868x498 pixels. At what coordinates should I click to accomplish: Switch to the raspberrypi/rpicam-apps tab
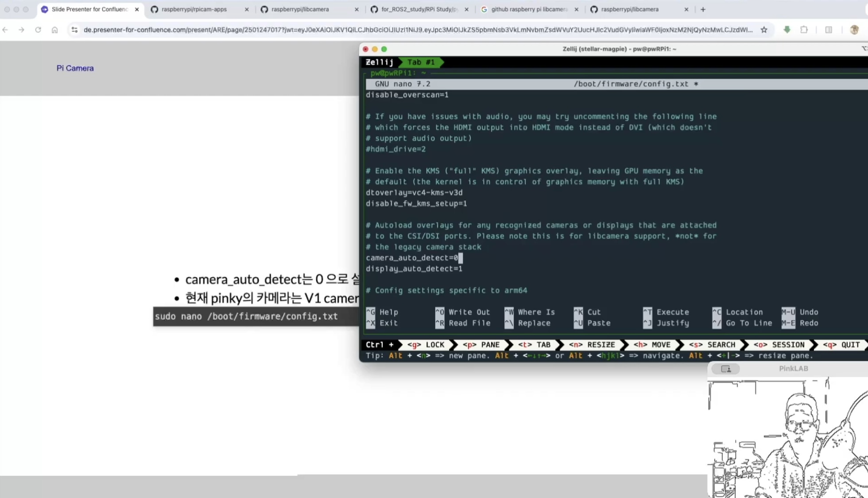[194, 9]
